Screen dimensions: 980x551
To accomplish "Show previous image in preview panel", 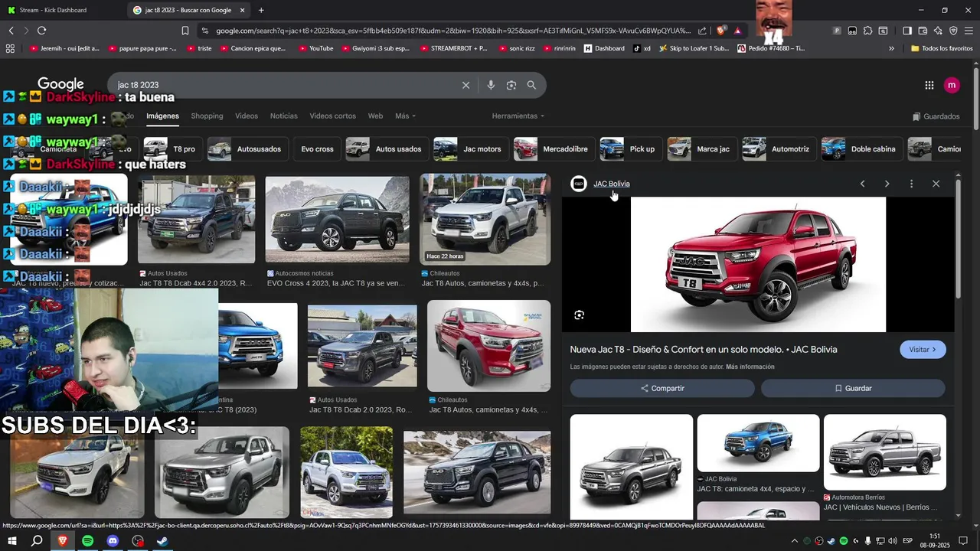I will 862,184.
